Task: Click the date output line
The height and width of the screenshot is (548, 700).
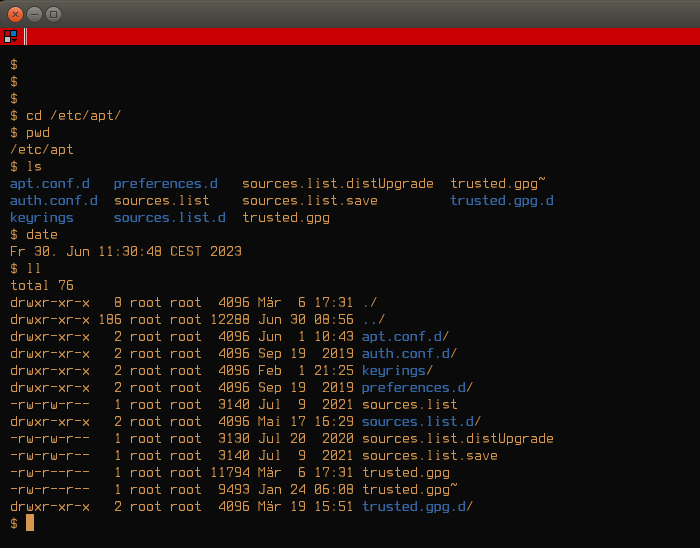Action: pyautogui.click(x=126, y=252)
